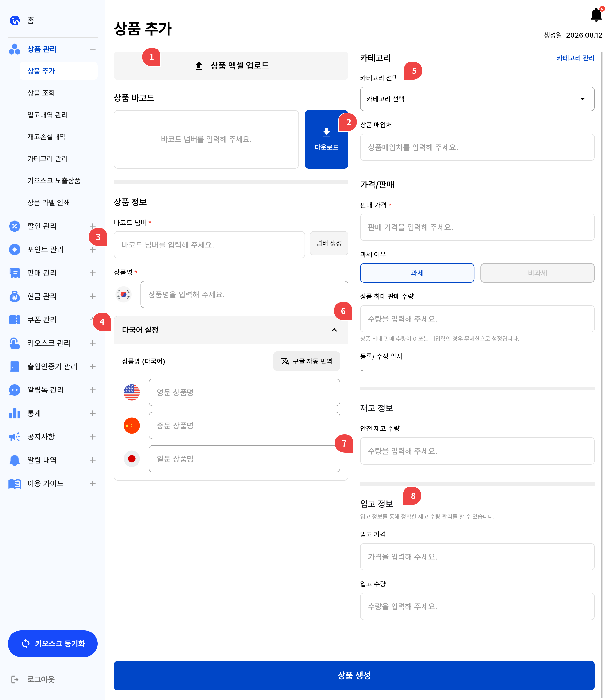
Task: Focus the 영문 상품명 input field
Action: (x=244, y=392)
